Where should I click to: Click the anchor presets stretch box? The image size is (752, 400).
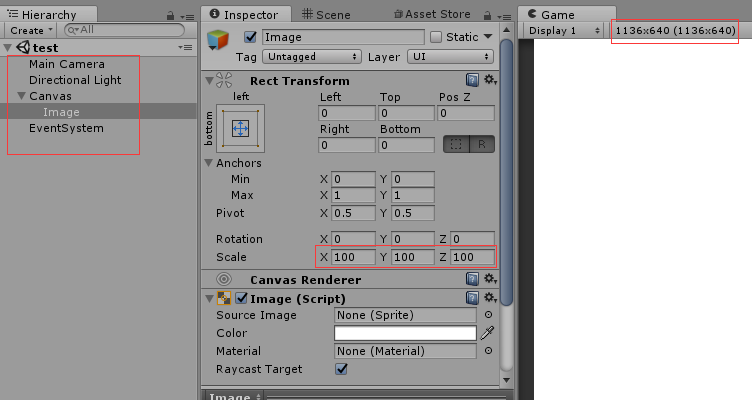point(240,129)
